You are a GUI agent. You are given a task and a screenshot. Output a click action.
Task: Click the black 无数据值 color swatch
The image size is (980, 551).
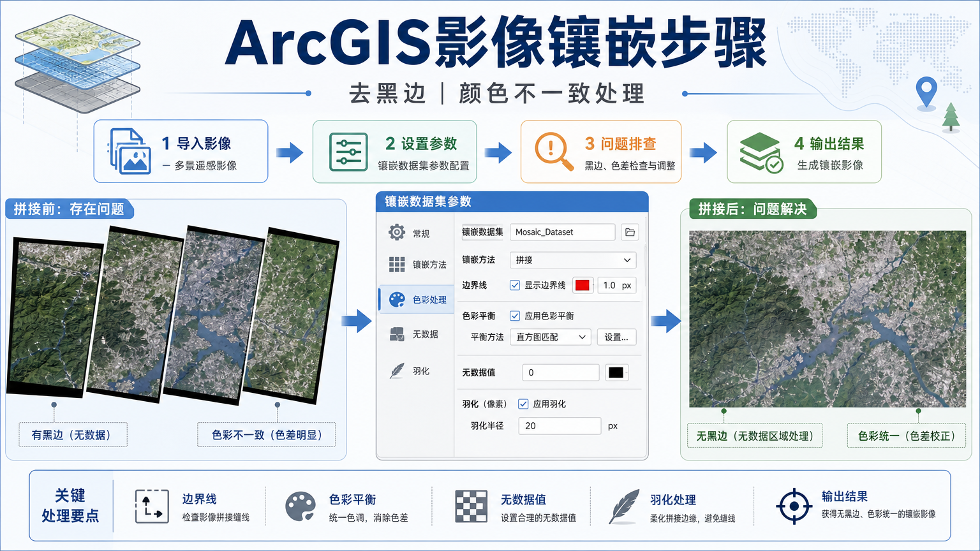click(616, 372)
